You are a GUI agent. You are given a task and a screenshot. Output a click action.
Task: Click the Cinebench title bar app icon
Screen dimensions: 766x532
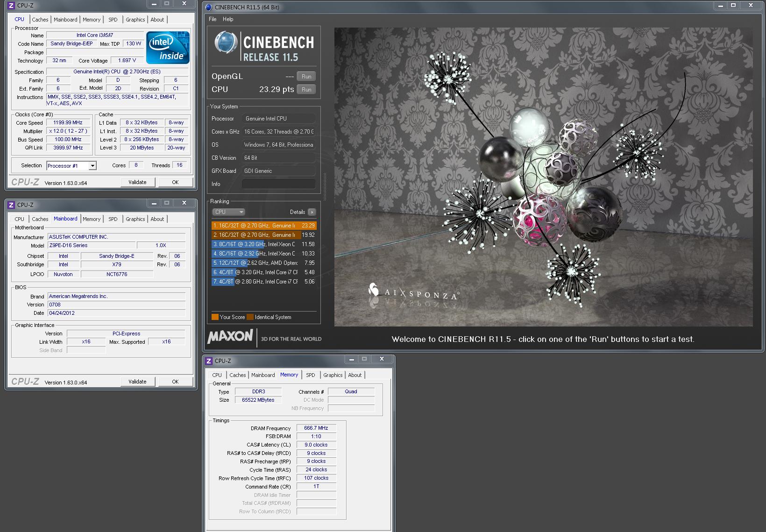tap(209, 7)
